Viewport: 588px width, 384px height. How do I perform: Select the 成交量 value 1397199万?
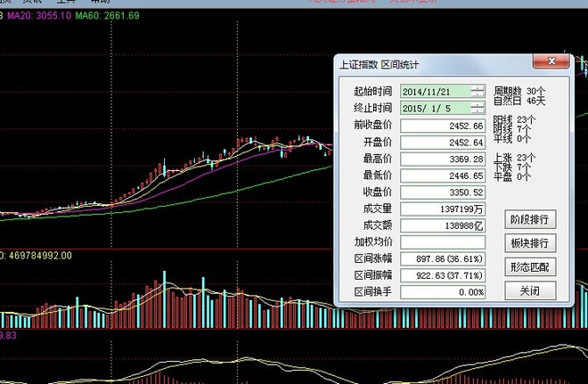443,208
